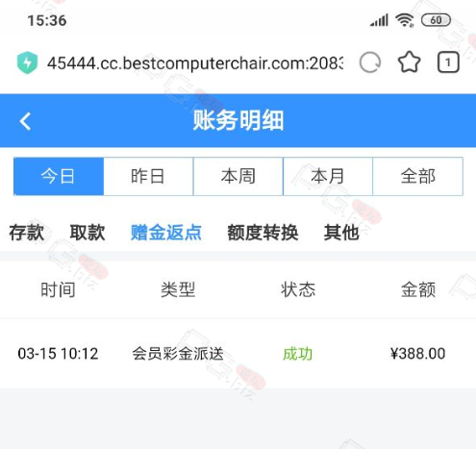Switch to the 取款 category
476x449 pixels.
[88, 233]
